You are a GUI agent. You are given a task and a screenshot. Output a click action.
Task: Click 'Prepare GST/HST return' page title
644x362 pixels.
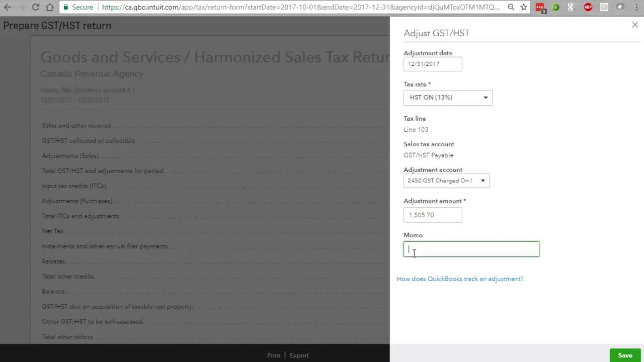[x=57, y=26]
